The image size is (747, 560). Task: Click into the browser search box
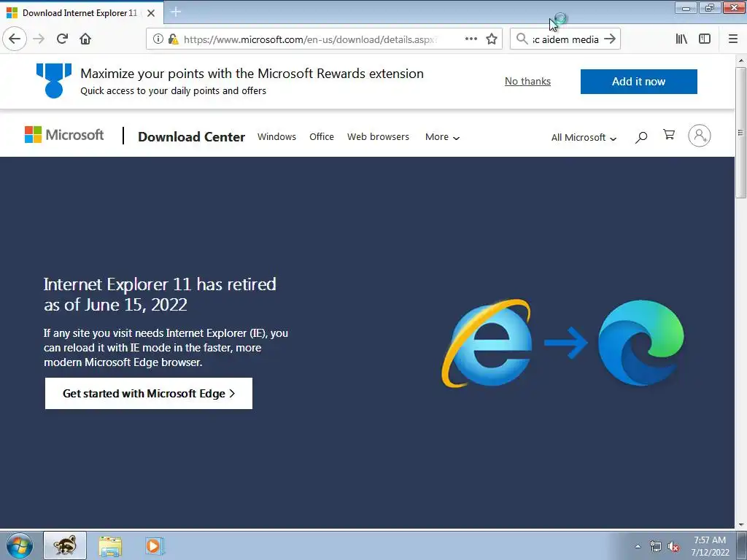(x=565, y=39)
